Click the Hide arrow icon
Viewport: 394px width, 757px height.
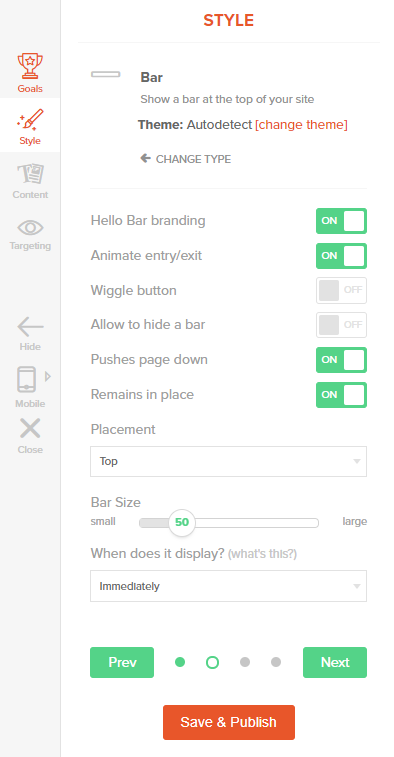(30, 327)
